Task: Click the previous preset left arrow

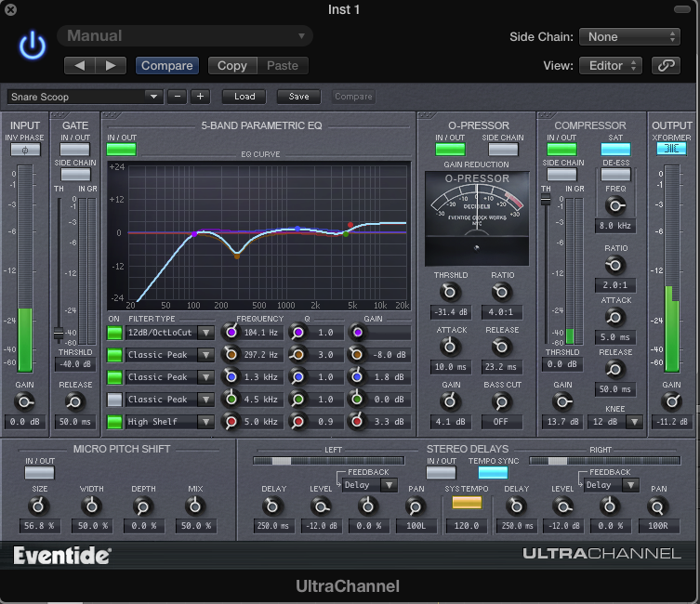Action: coord(79,66)
